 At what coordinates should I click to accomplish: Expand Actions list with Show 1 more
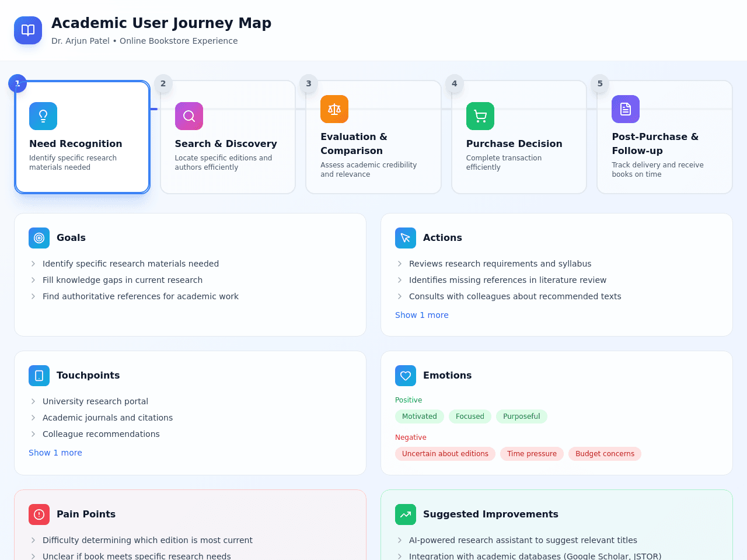click(422, 315)
